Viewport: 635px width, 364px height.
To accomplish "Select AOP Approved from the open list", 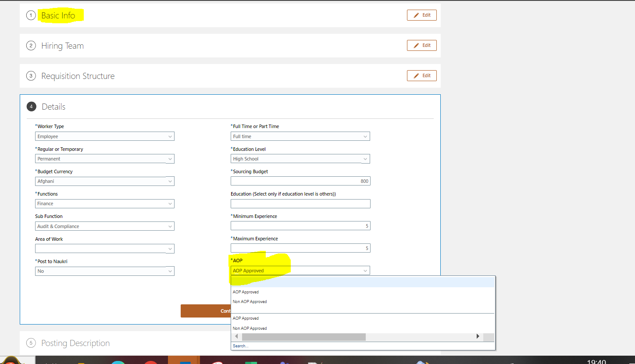I will pos(246,292).
